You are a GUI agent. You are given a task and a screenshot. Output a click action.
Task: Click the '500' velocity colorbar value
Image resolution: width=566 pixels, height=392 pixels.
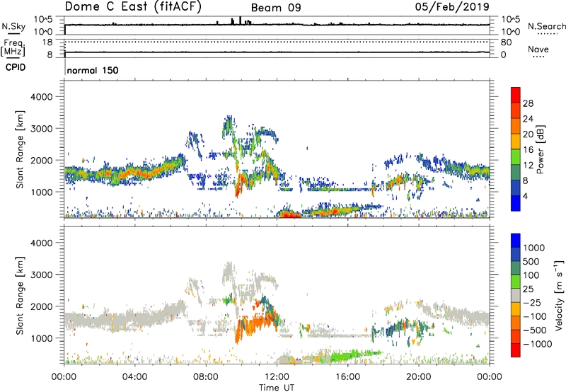tap(531, 261)
